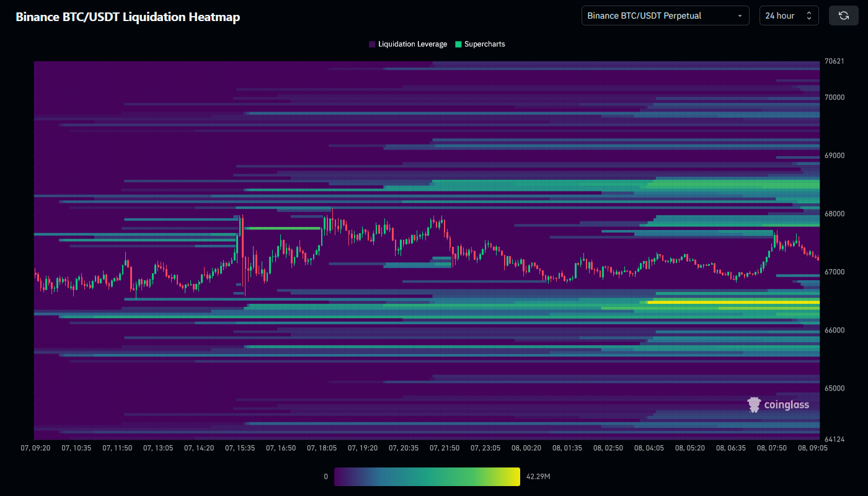
Task: Click the 07, 21:50 time axis label
Action: click(443, 448)
